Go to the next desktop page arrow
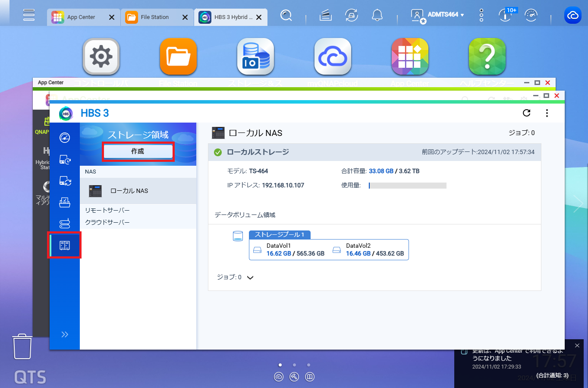 (x=578, y=204)
